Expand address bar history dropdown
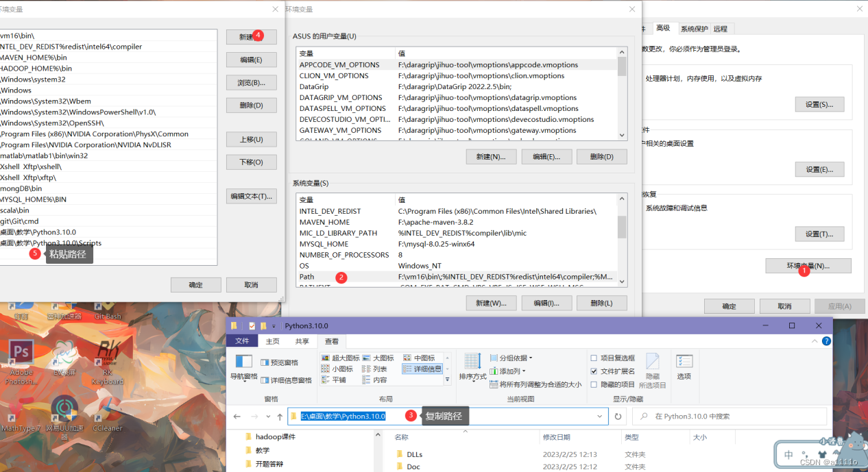The image size is (868, 472). pyautogui.click(x=600, y=417)
